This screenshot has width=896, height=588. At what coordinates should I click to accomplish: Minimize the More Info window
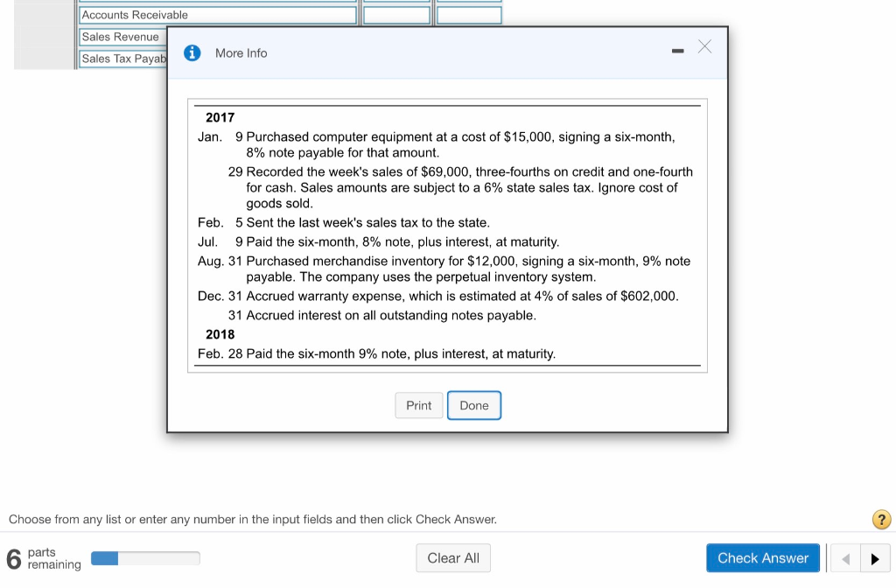coord(677,51)
